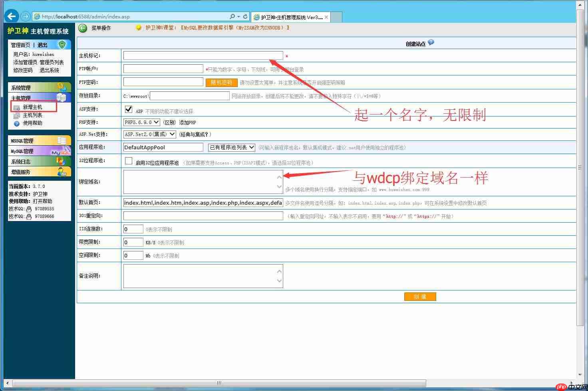Open 添加管理员 link in sidebar

click(x=24, y=62)
